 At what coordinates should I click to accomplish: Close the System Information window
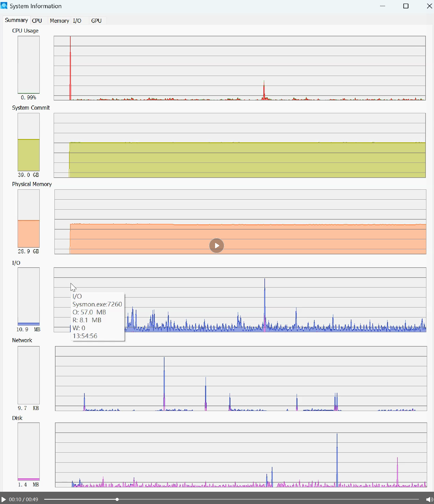(x=429, y=6)
